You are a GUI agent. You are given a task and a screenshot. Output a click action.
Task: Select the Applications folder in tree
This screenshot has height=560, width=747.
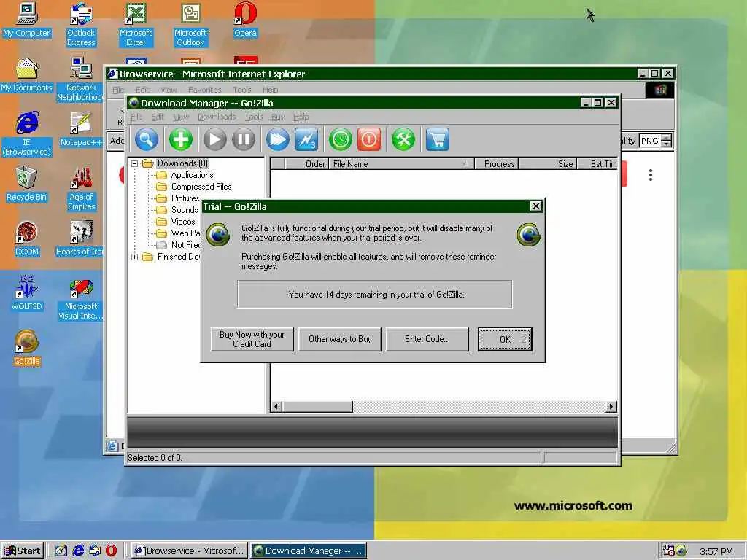pos(192,175)
